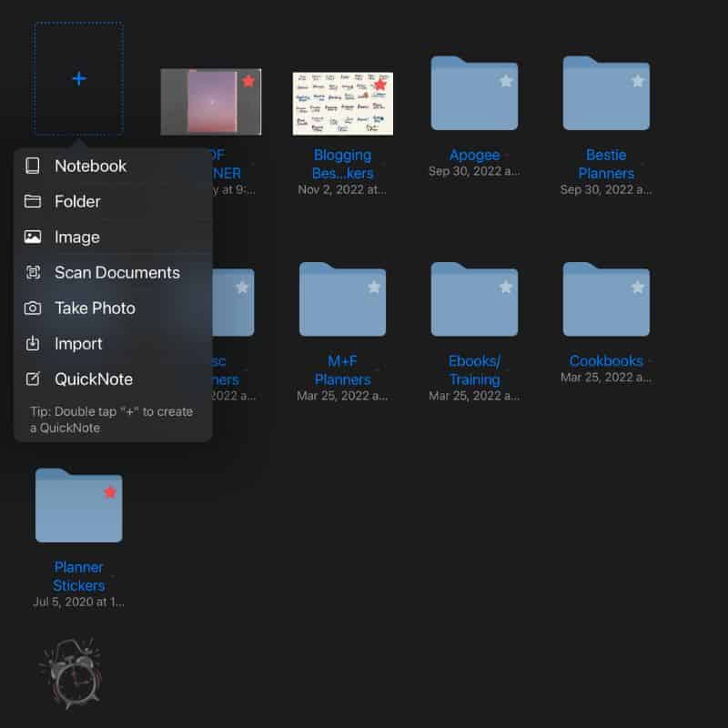This screenshot has height=728, width=728.
Task: Click the date under Cookbooks
Action: 606,377
